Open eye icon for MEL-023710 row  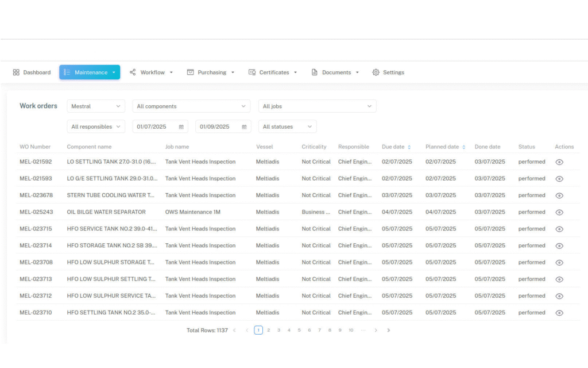559,313
